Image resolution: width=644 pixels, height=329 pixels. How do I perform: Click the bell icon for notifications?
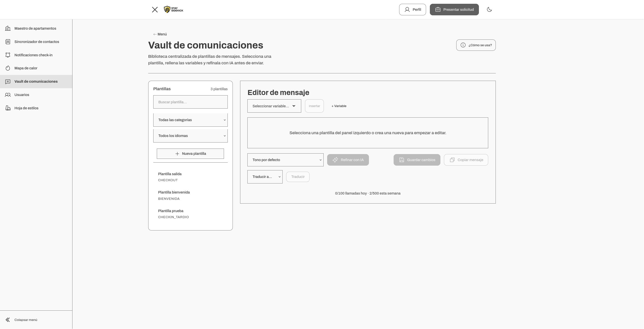(x=8, y=55)
